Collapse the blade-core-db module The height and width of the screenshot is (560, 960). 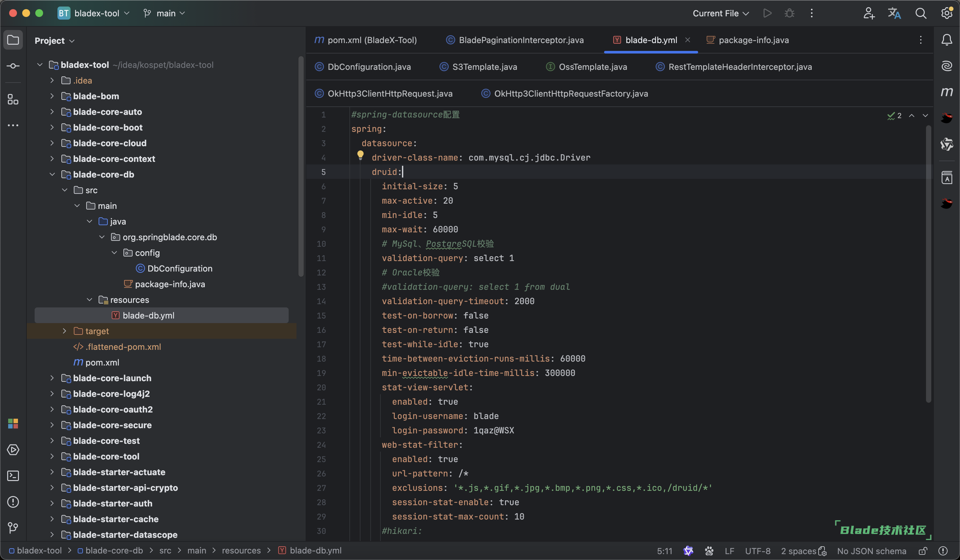click(52, 175)
